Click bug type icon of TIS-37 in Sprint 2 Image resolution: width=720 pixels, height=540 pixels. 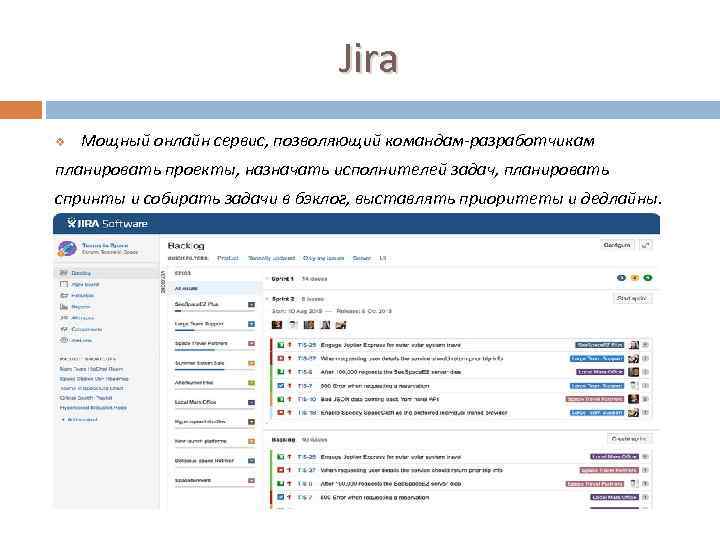[280, 358]
